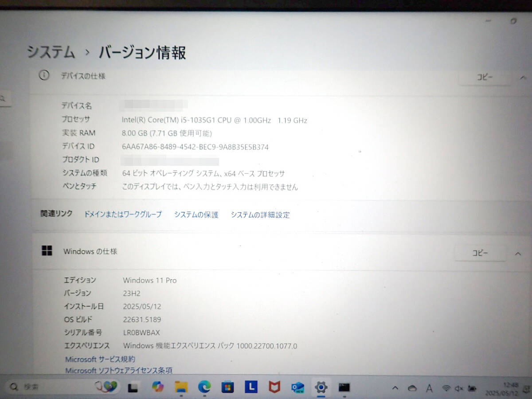Select the OS build value 22631.5189

[x=142, y=319]
